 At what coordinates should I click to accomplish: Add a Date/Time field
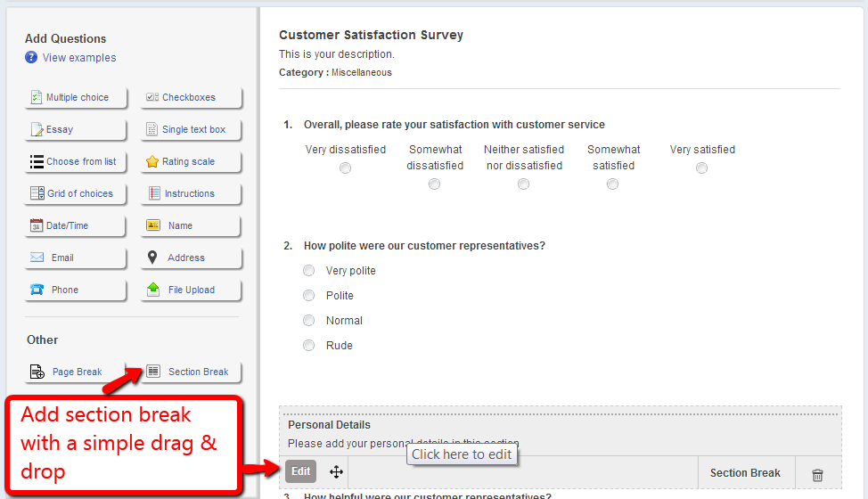pyautogui.click(x=76, y=225)
